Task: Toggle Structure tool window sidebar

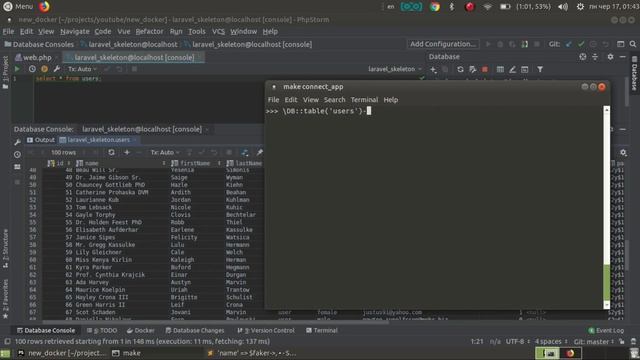Action: point(5,248)
